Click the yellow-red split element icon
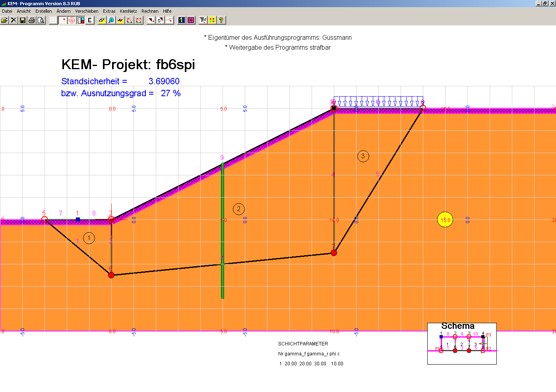The height and width of the screenshot is (392, 556). 120,20
